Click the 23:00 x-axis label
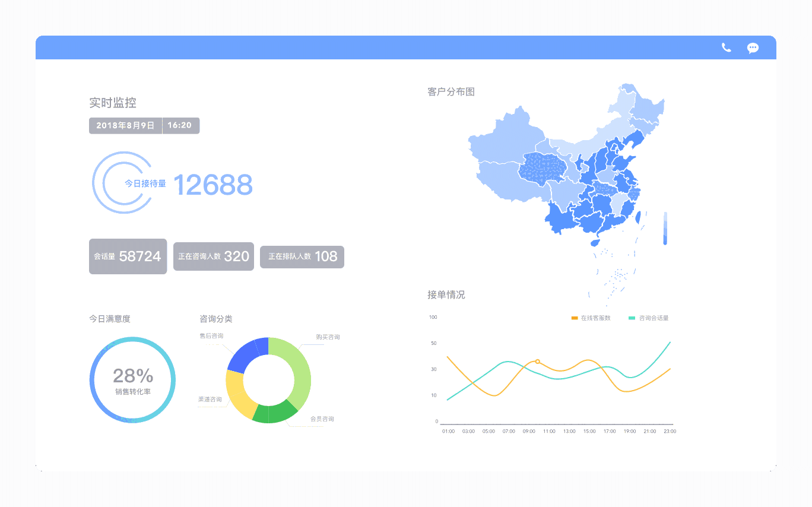Viewport: 812px width, 507px height. pyautogui.click(x=670, y=432)
